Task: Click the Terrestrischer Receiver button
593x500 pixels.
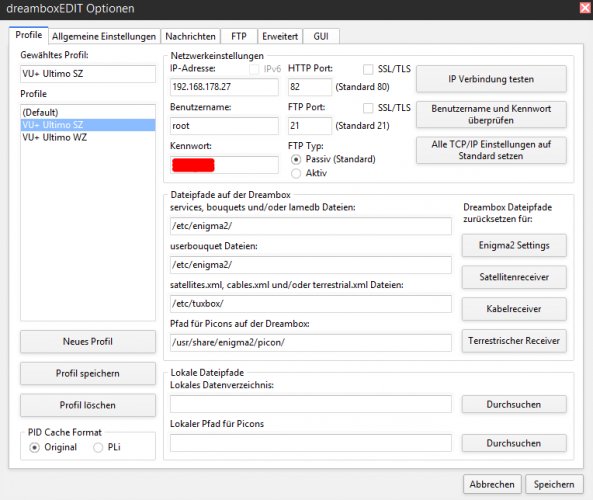Action: [514, 341]
